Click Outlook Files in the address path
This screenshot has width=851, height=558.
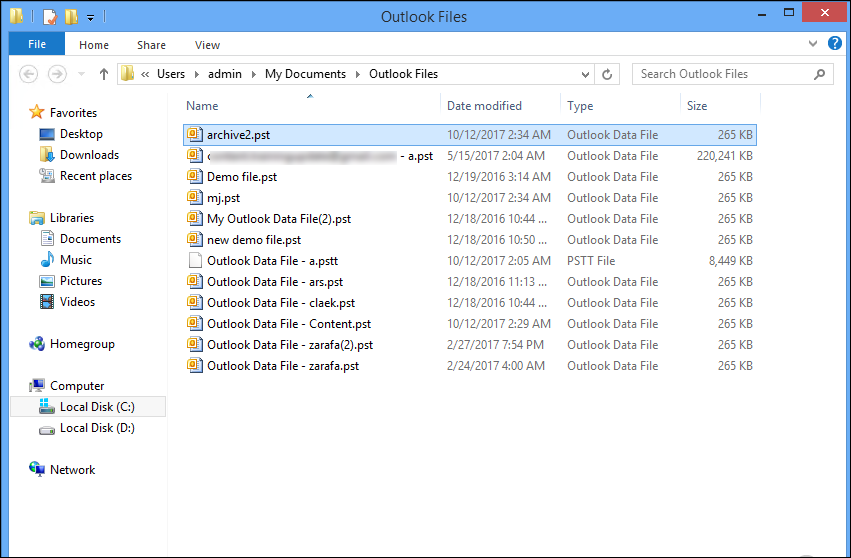[x=403, y=74]
